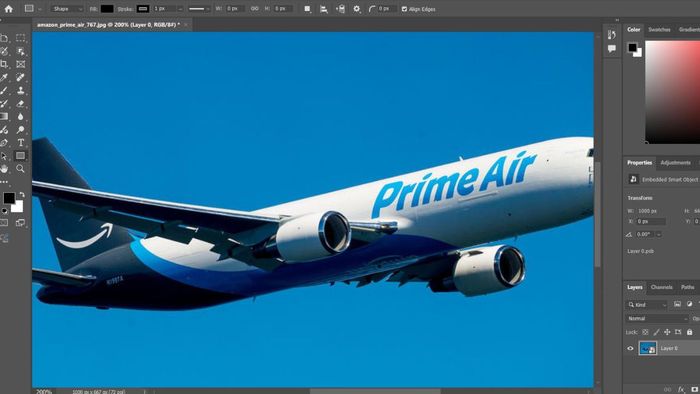Toggle lock position
The width and height of the screenshot is (700, 394).
667,332
